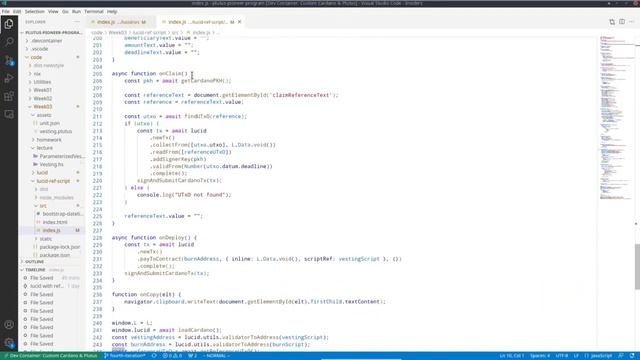
Task: Click the Dev Container remote indicator in status bar
Action: click(50, 356)
